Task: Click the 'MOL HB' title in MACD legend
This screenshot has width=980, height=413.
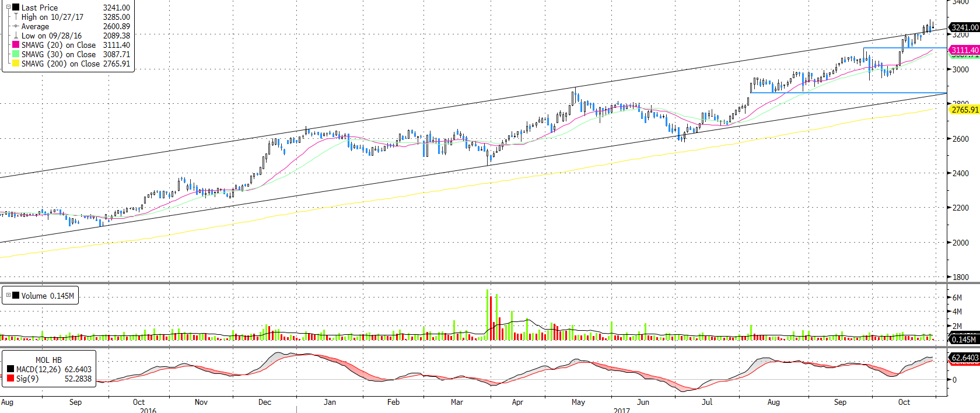Action: click(x=48, y=360)
